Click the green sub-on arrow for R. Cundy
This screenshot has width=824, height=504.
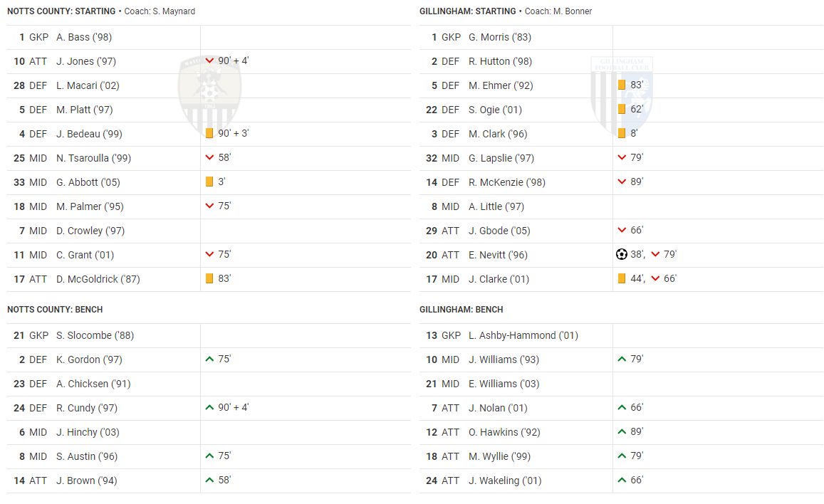(209, 407)
